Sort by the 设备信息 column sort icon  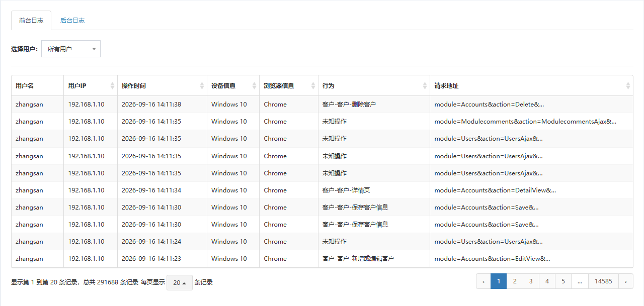[x=255, y=86]
